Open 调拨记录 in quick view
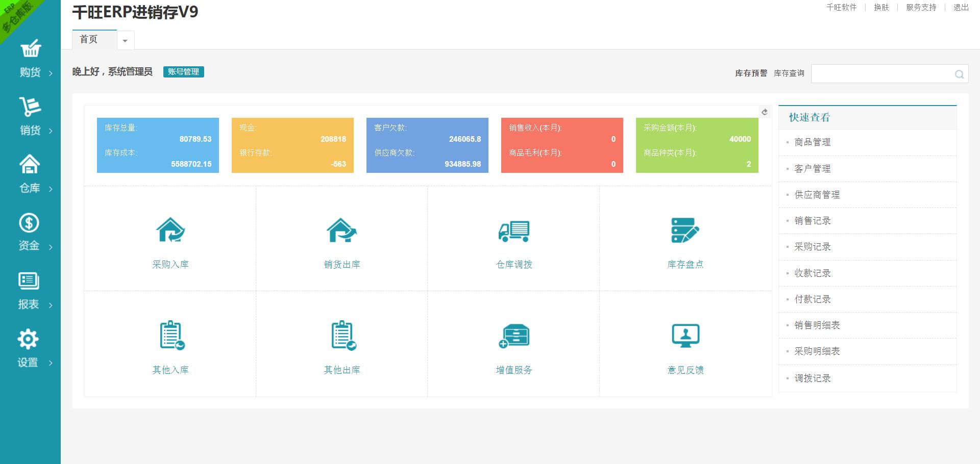 click(813, 378)
